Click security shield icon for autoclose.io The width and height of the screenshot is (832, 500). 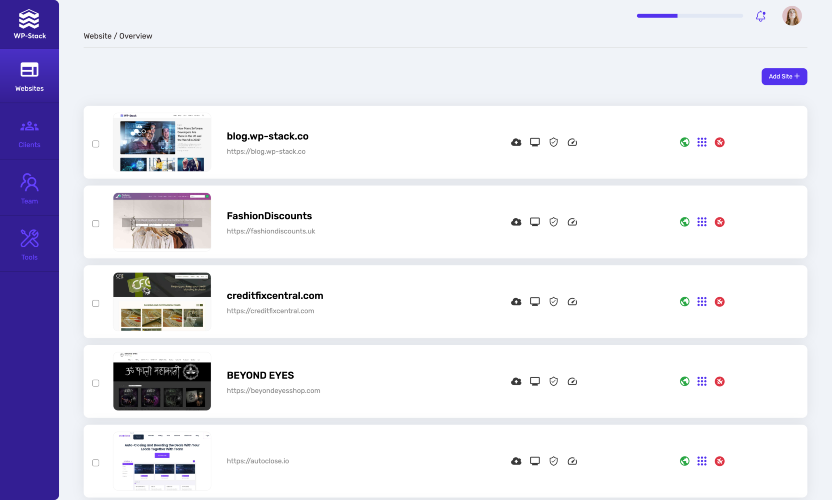tap(553, 461)
